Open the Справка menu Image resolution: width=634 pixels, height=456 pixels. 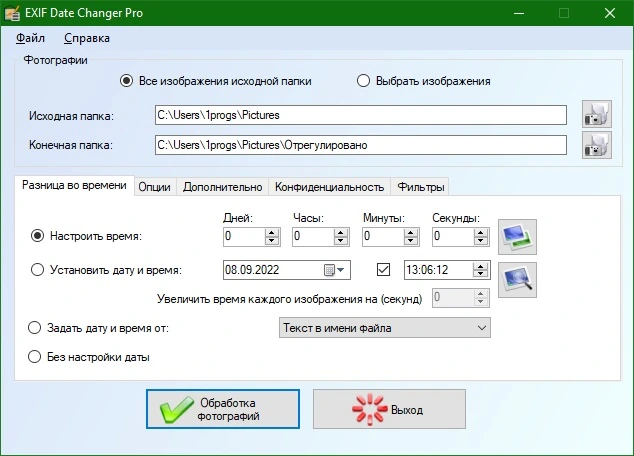click(87, 38)
